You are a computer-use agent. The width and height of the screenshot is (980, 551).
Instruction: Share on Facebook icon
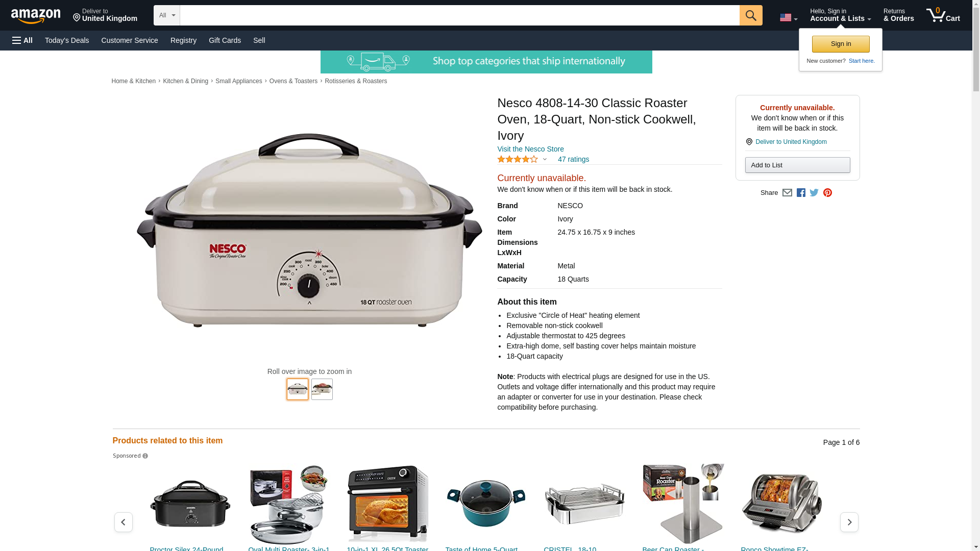tap(801, 193)
